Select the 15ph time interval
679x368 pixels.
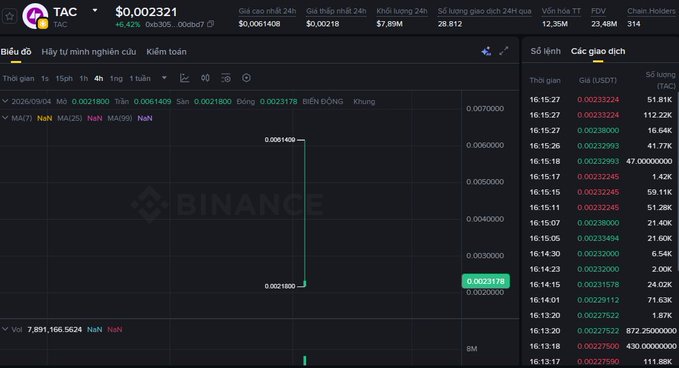coord(64,78)
